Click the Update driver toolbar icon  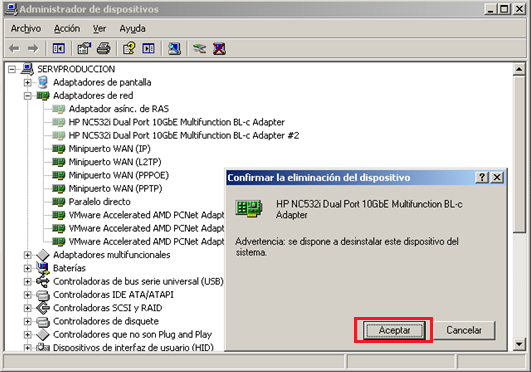(x=199, y=49)
